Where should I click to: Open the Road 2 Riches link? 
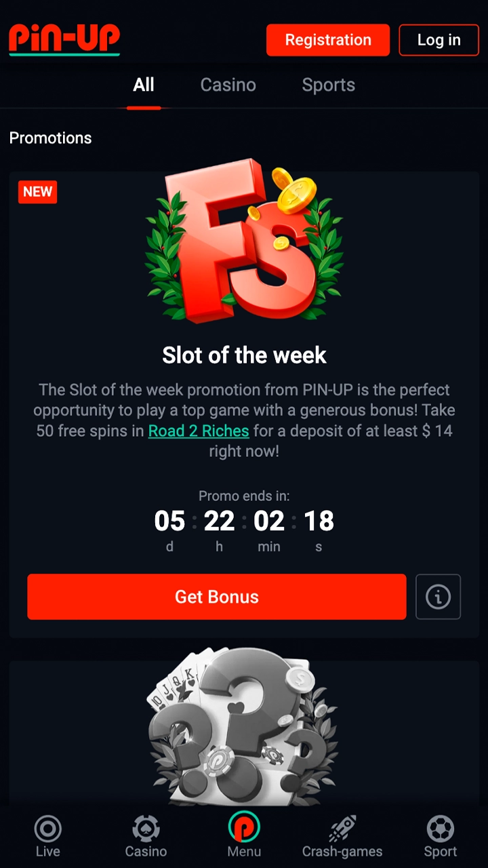coord(199,431)
